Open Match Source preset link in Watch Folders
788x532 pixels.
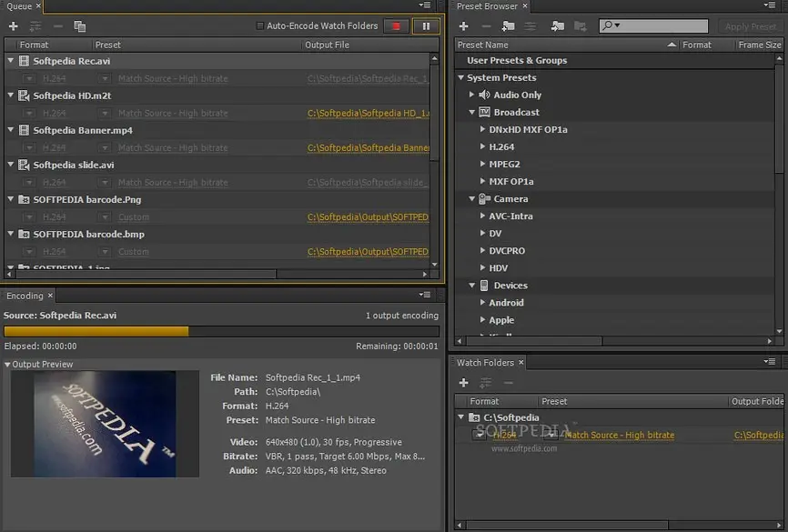[x=619, y=436]
